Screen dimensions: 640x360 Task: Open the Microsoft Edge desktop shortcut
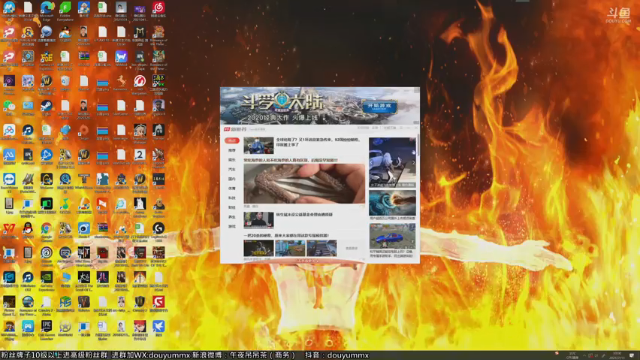[47, 8]
